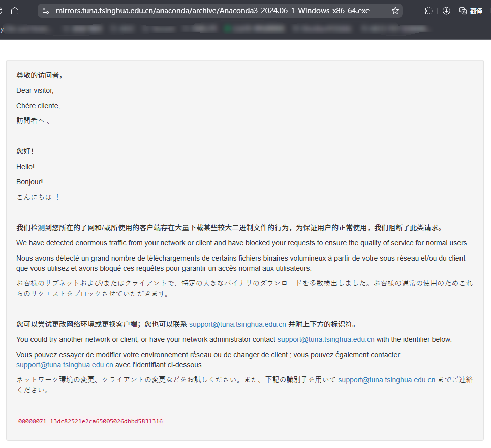Open support email link in Japanese paragraph
The width and height of the screenshot is (491, 448).
point(387,380)
